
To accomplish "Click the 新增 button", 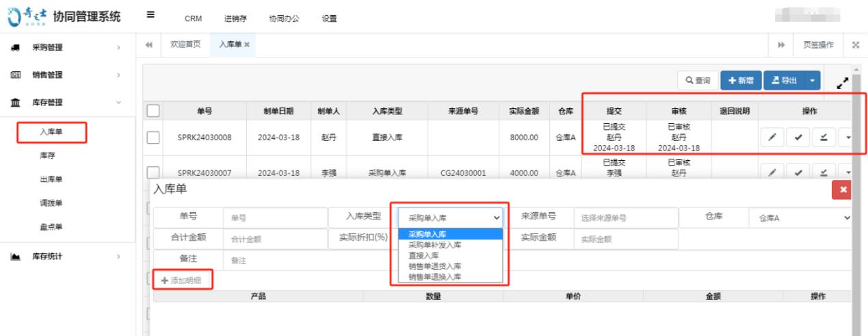I will point(741,81).
